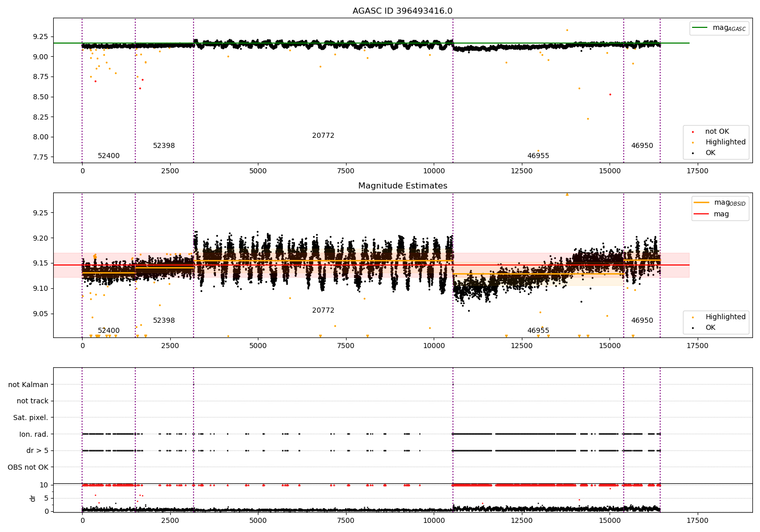Click OBSID label 46950 in the top plot

click(x=642, y=146)
